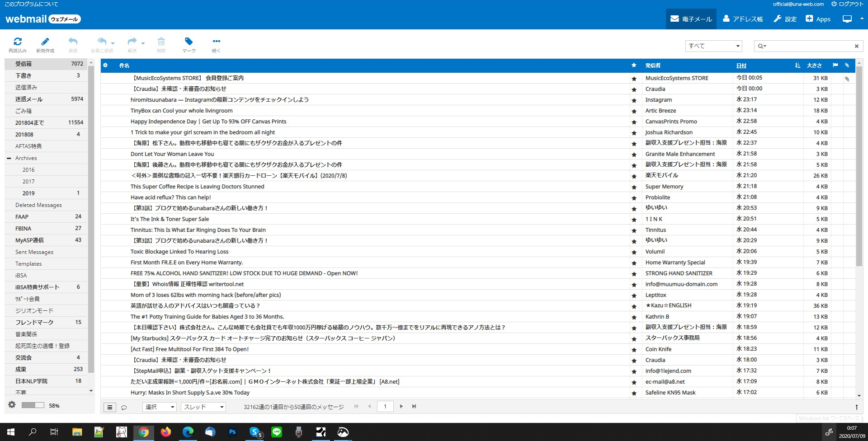Collapse the Archives folder tree
The height and width of the screenshot is (441, 868).
[9, 158]
